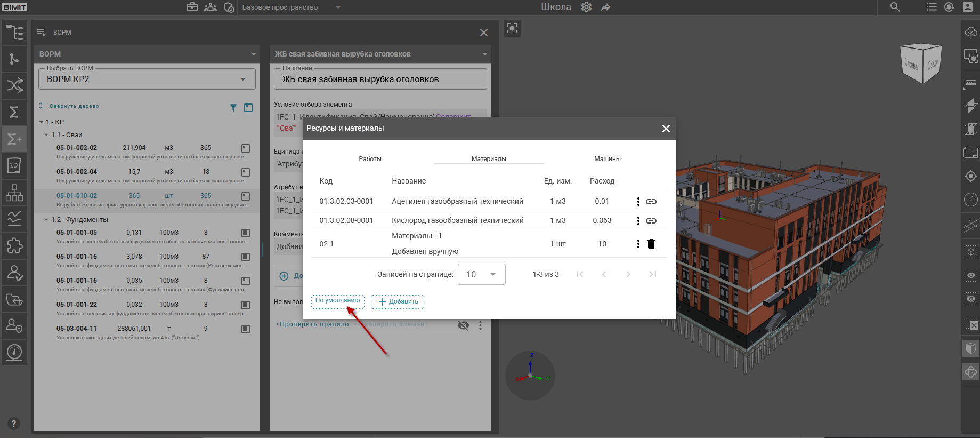
Task: Click the filter funnel icon in ВОРМ tree
Action: (x=233, y=108)
